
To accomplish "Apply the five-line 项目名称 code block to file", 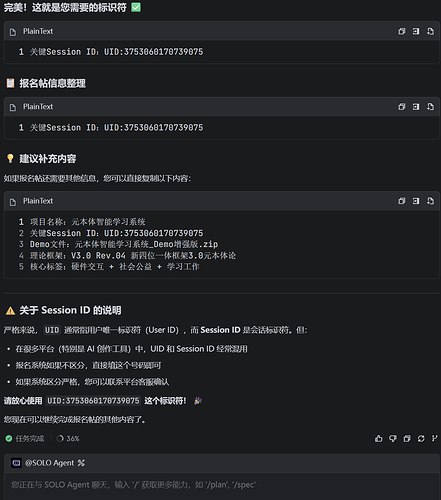I will tap(430, 201).
